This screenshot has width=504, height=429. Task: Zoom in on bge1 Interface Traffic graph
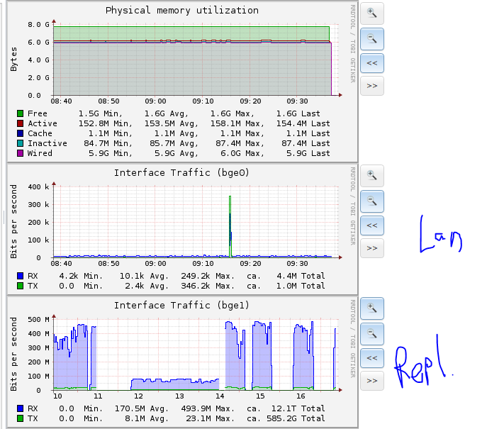pos(372,308)
